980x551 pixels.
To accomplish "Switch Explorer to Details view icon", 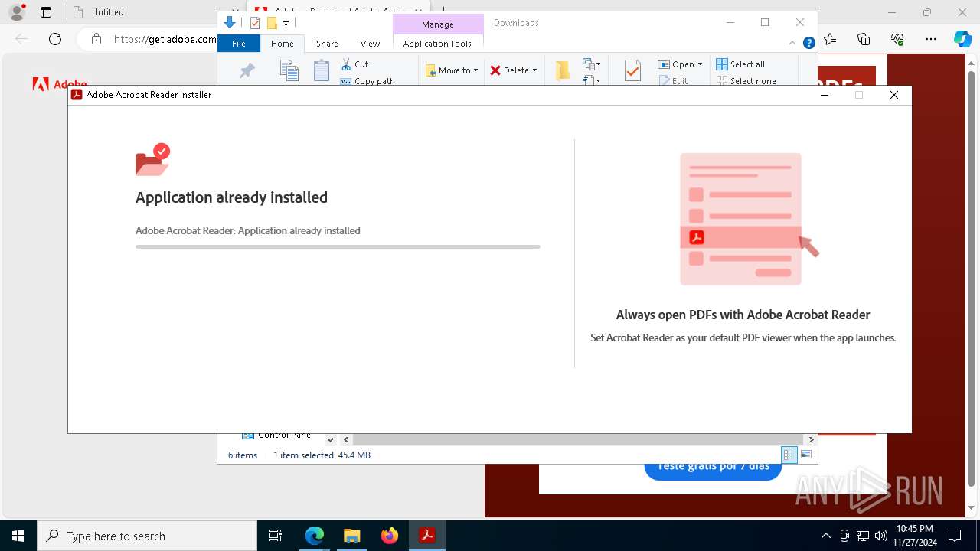I will coord(789,455).
